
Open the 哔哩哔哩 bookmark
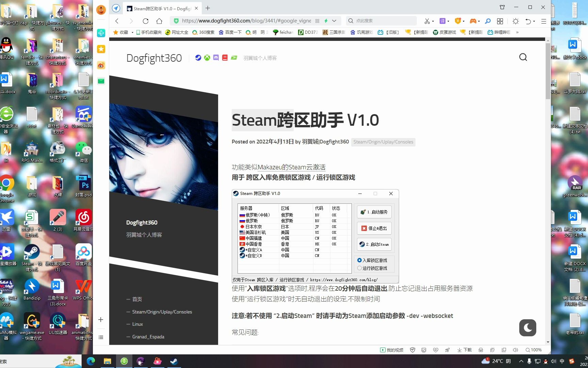499,32
